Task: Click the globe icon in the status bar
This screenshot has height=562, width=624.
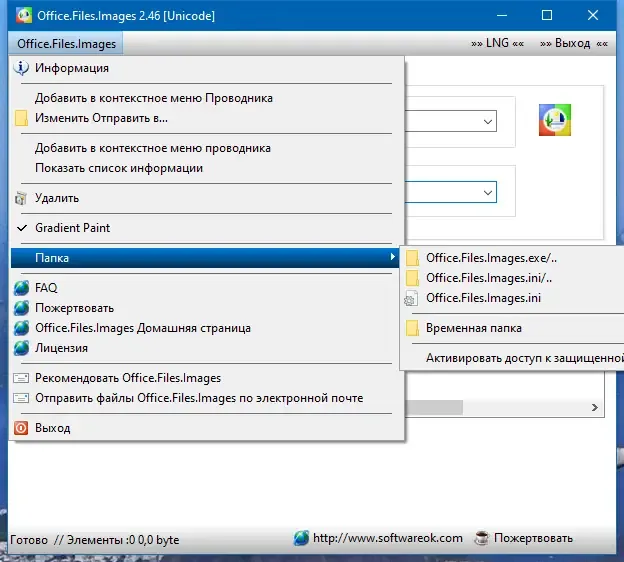Action: [x=301, y=538]
